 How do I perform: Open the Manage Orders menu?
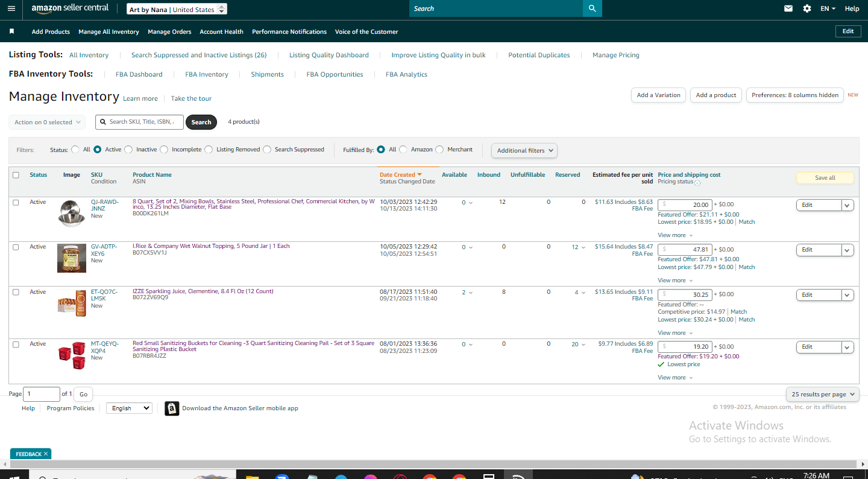tap(169, 31)
